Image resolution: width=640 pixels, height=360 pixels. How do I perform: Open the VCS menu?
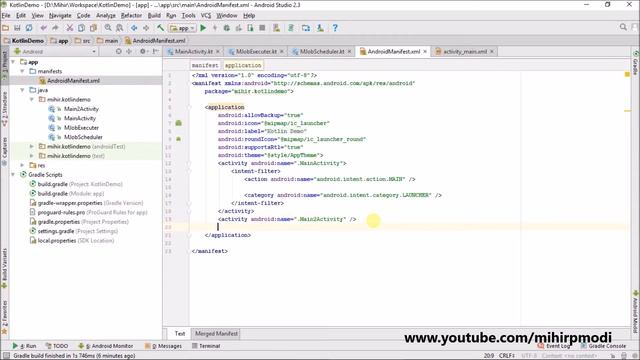pos(206,16)
